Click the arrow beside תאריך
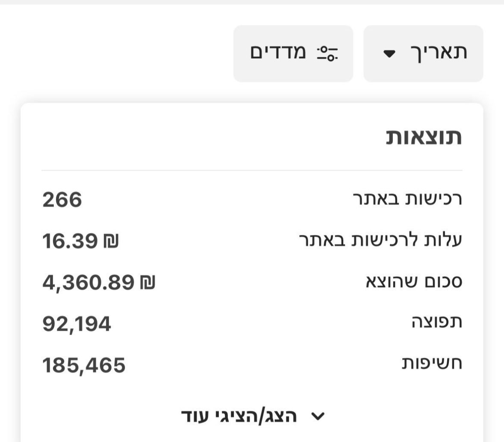Image resolution: width=504 pixels, height=442 pixels. click(x=389, y=54)
